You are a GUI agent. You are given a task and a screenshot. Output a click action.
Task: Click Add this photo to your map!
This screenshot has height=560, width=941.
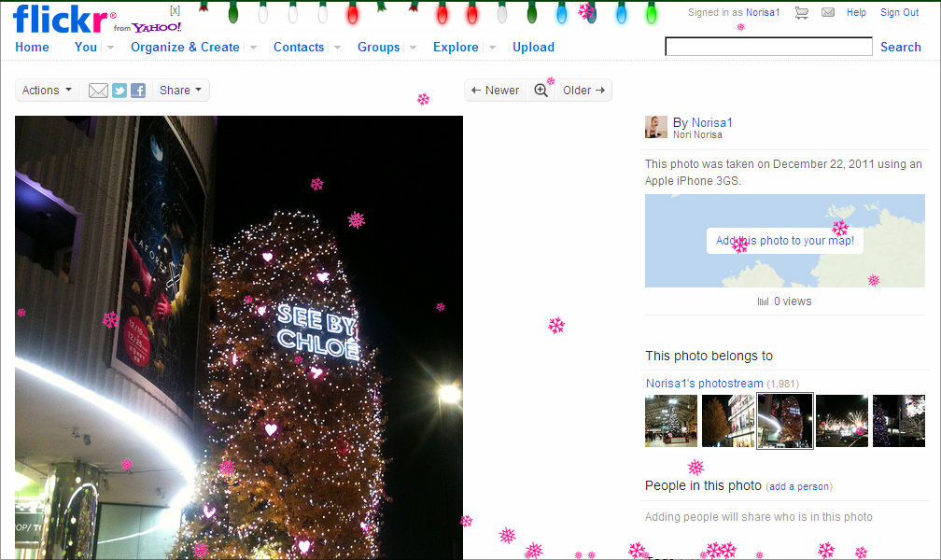[x=784, y=241]
